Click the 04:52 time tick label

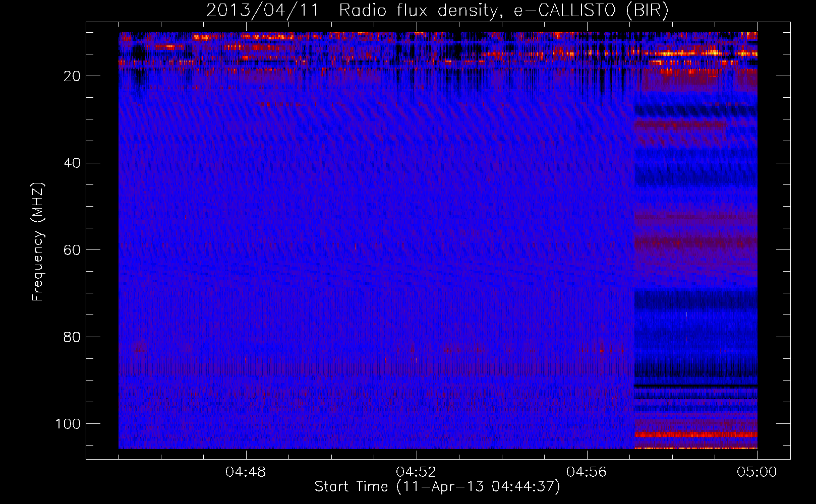pos(416,472)
